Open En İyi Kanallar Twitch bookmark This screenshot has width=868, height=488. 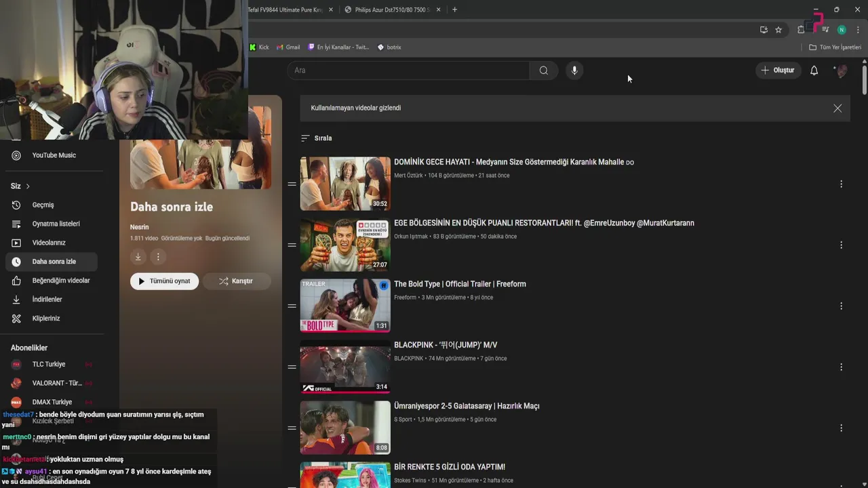tap(338, 47)
